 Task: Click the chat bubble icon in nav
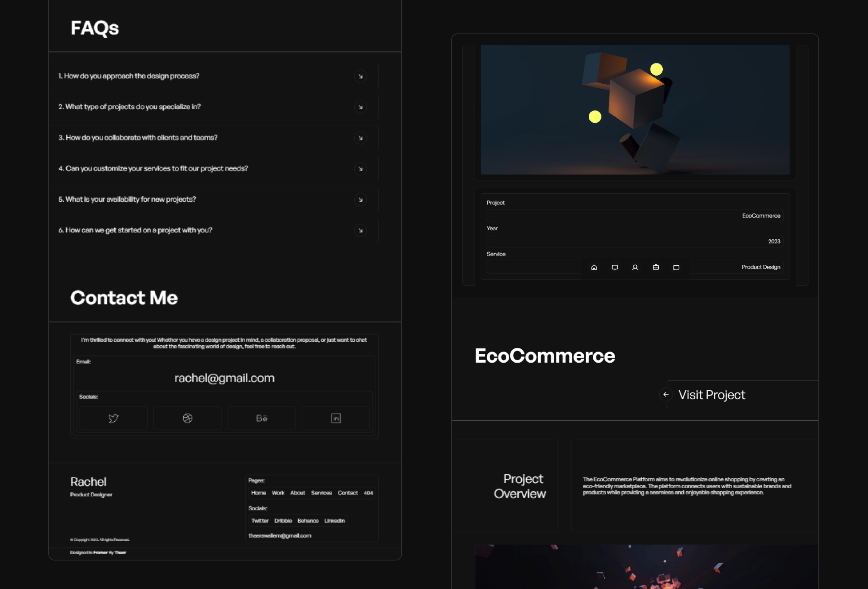pyautogui.click(x=676, y=268)
